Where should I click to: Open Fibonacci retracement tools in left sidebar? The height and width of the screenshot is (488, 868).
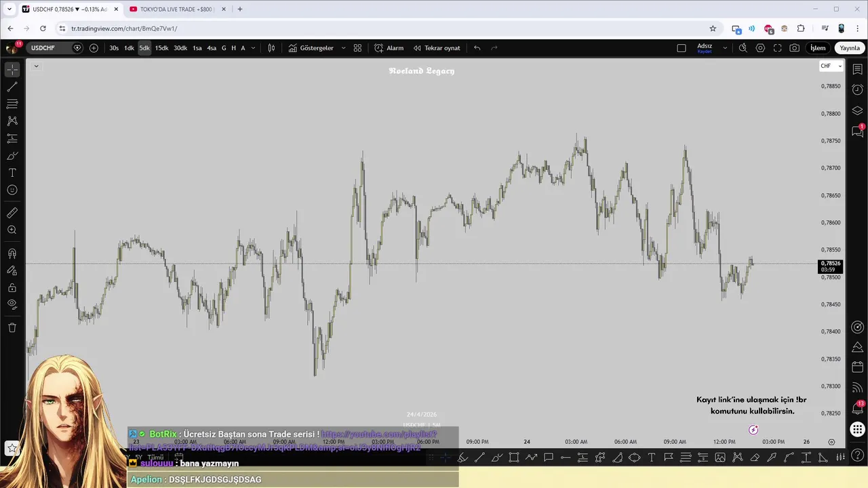coord(12,104)
